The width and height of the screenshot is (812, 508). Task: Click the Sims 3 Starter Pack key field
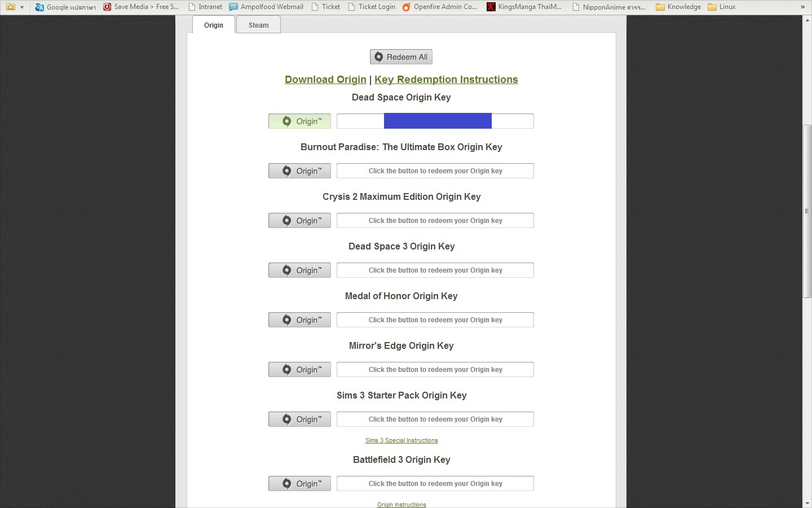tap(435, 419)
